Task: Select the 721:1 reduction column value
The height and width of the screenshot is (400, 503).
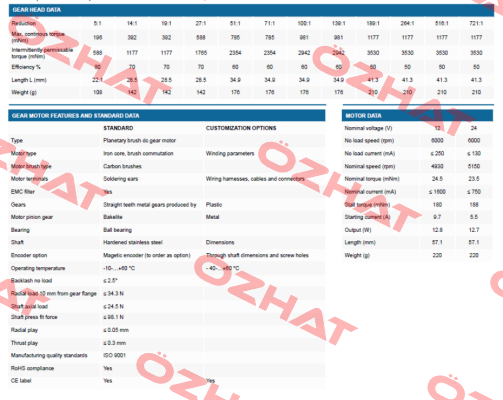Action: click(x=476, y=23)
